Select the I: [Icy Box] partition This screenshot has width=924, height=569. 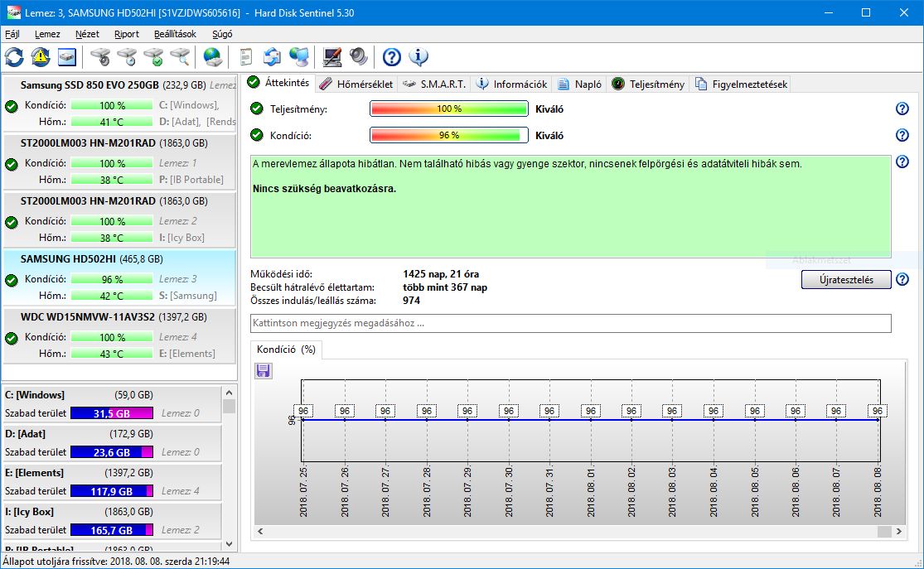click(x=111, y=520)
